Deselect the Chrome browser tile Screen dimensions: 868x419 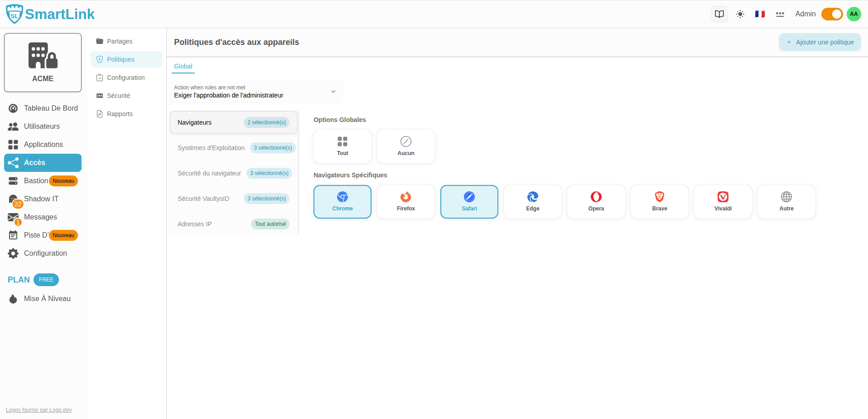coord(342,202)
